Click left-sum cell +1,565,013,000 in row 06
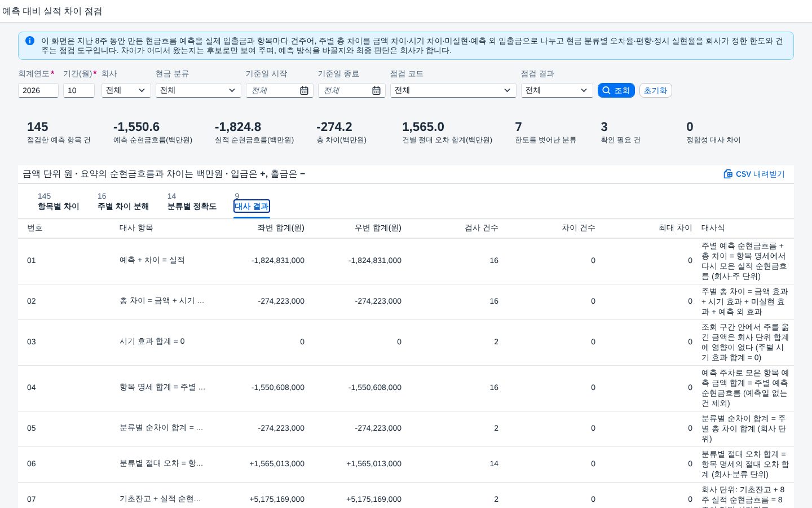This screenshot has height=508, width=812. [x=277, y=464]
